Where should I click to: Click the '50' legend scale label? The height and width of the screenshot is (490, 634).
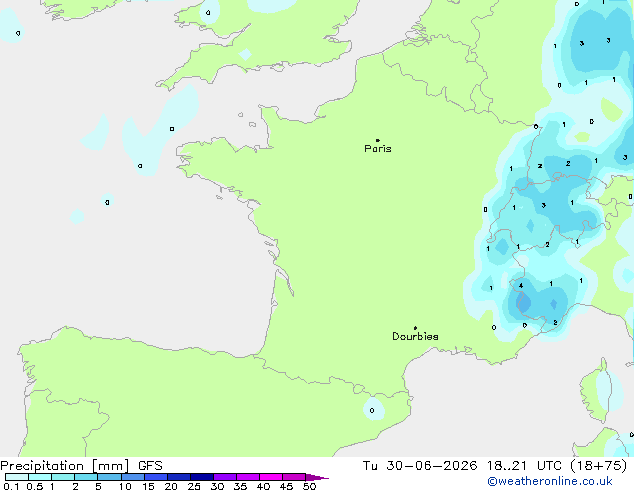[x=309, y=486]
